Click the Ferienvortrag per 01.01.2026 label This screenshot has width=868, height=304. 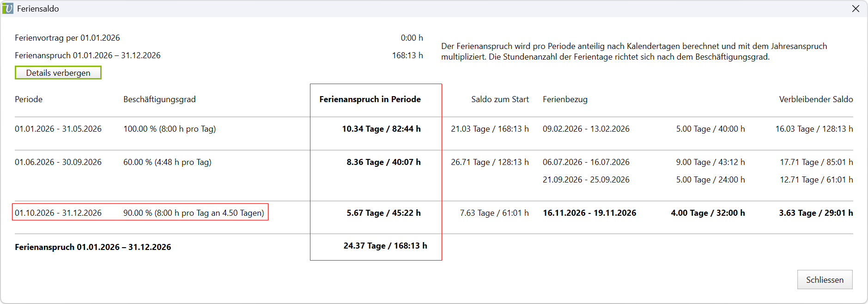(67, 38)
